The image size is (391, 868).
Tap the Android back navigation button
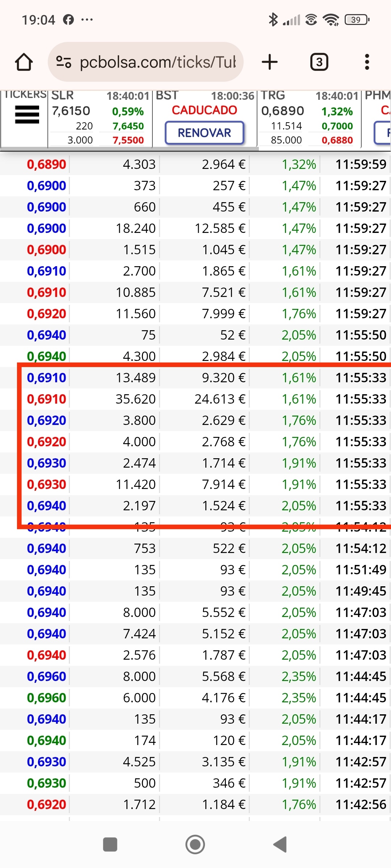pos(280,844)
